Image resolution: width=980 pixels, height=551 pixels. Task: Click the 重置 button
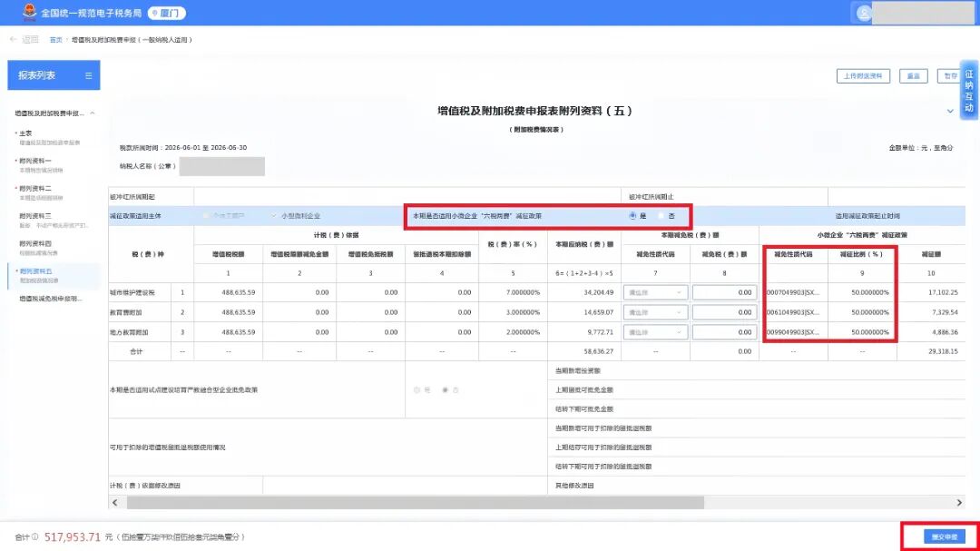point(913,75)
